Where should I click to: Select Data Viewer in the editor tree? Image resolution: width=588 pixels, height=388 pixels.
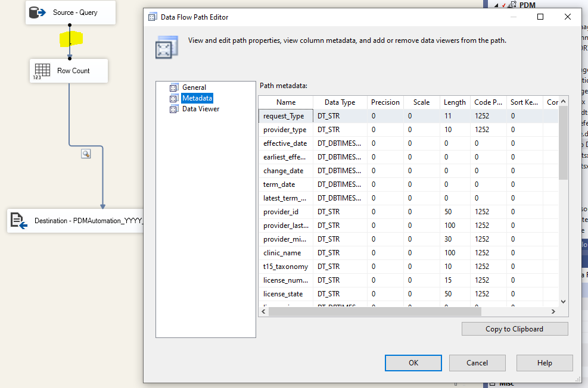pyautogui.click(x=201, y=109)
